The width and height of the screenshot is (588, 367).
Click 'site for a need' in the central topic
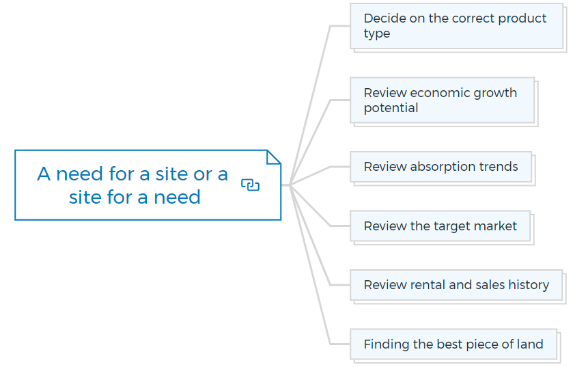[x=135, y=197]
